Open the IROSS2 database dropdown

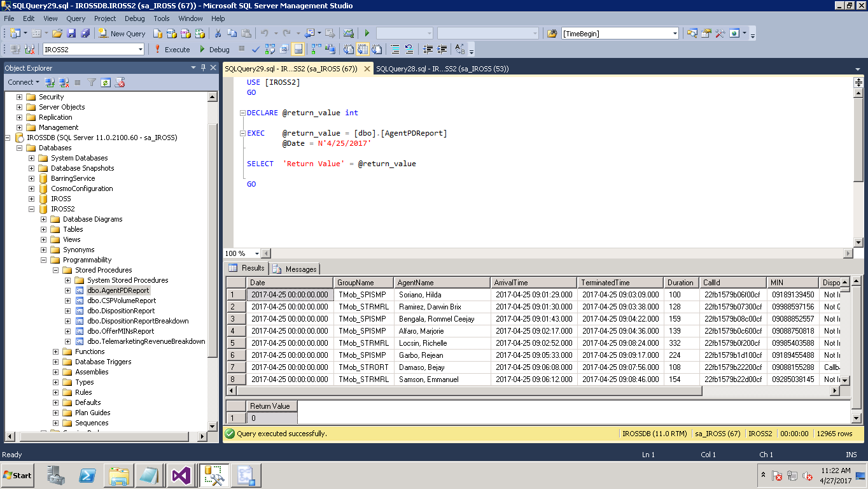(141, 49)
